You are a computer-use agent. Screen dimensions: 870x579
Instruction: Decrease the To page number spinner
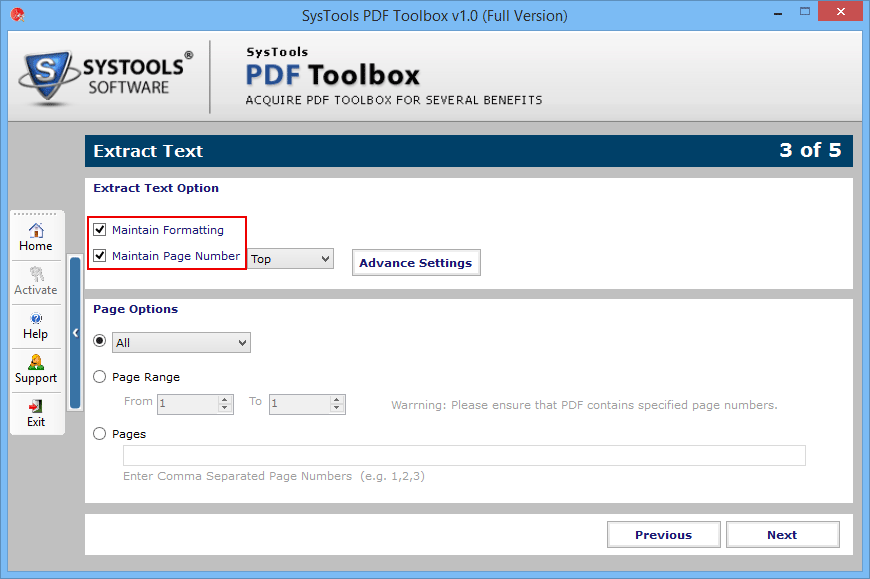coord(337,409)
